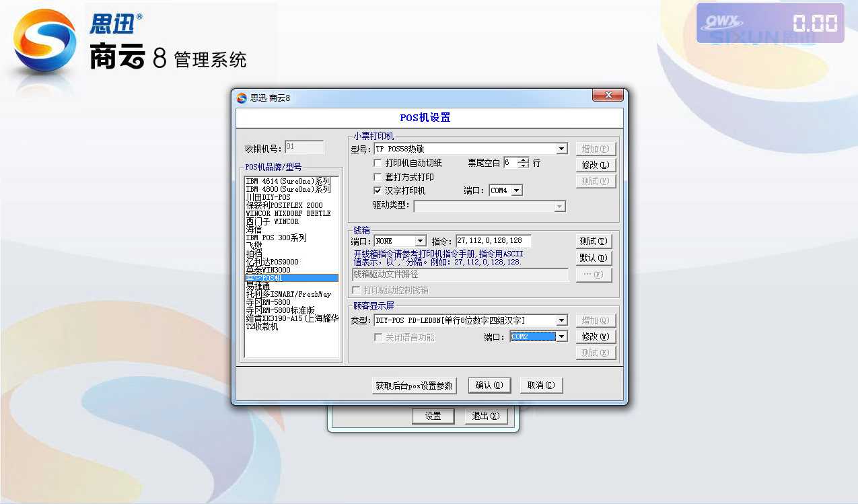Expand the 顾客显示屏 端口 dropdown set to COM2
Viewport: 858px width, 504px height.
point(562,336)
